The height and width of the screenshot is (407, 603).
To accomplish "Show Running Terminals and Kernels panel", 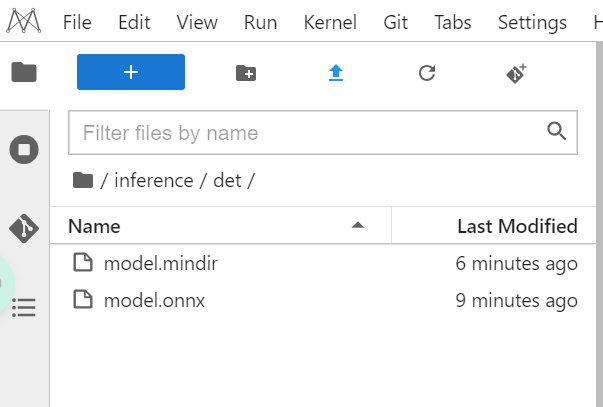I will point(24,151).
